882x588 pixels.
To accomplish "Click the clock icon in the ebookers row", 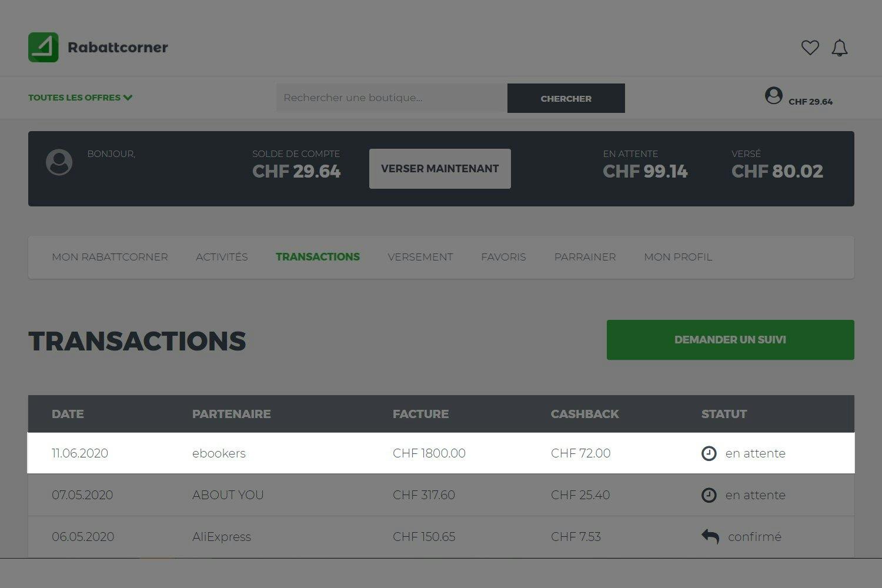I will click(x=709, y=453).
